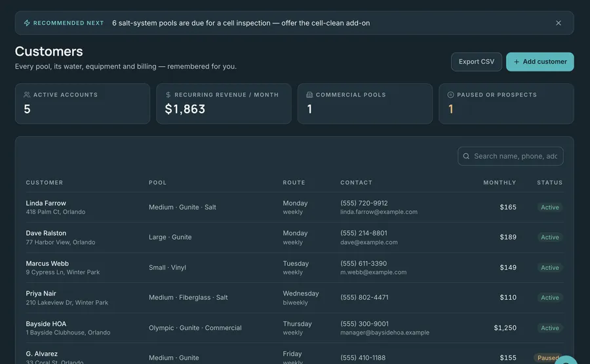
Task: Click email m.webb@example.com
Action: click(373, 272)
